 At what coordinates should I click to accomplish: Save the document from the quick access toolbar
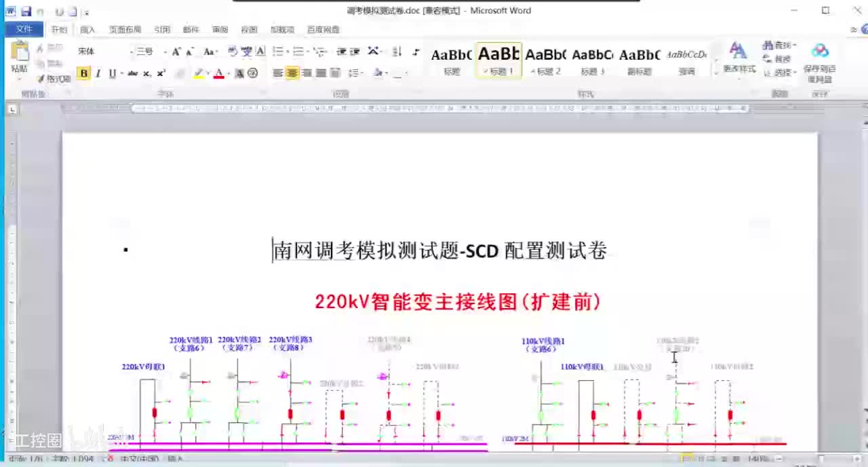coord(26,12)
